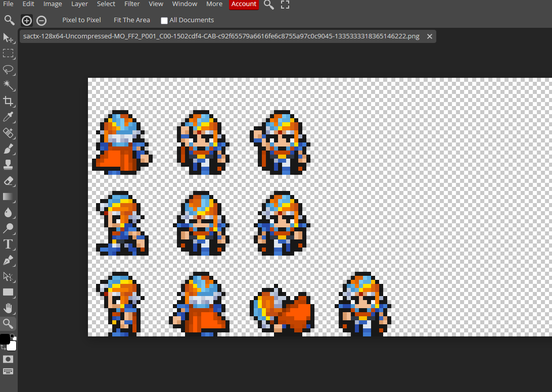
Task: Choose the Magic Wand tool
Action: pyautogui.click(x=8, y=85)
